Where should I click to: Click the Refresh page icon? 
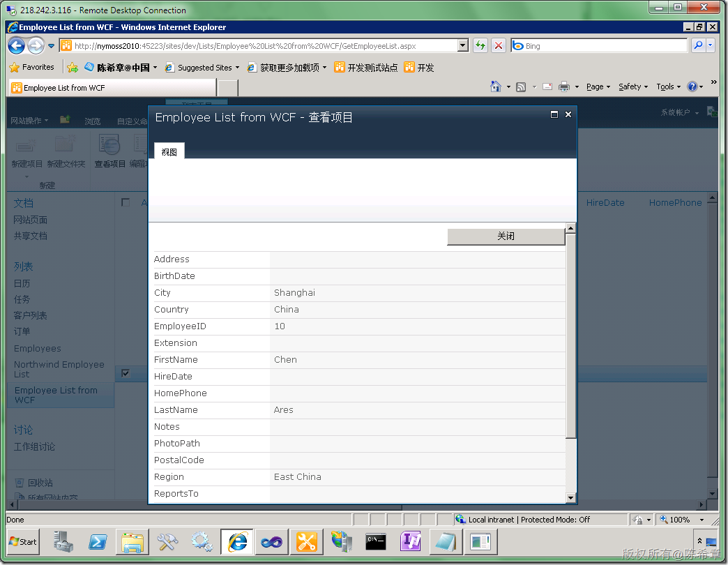480,45
